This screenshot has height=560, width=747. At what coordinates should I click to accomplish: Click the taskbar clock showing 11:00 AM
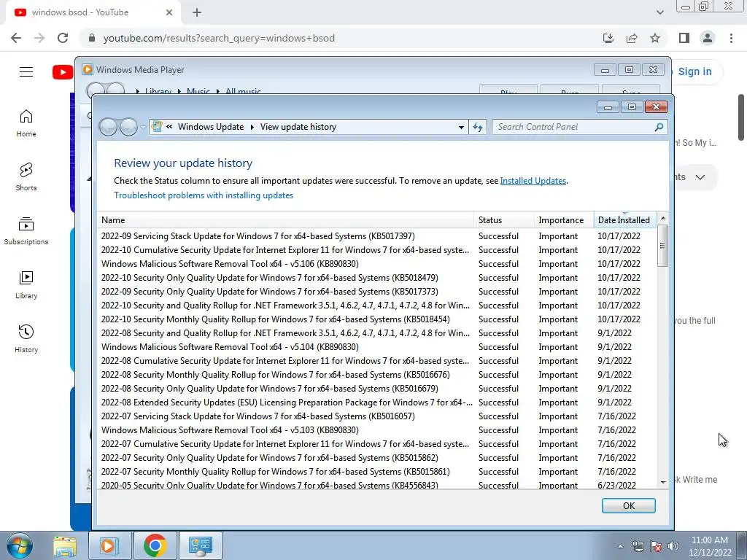709,546
